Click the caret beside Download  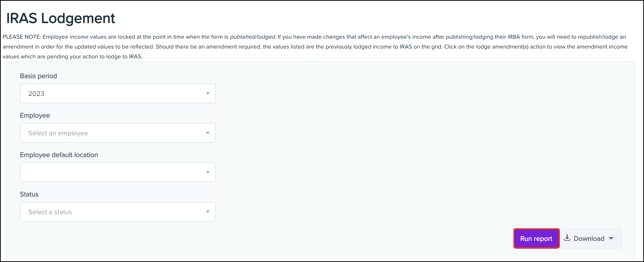611,238
